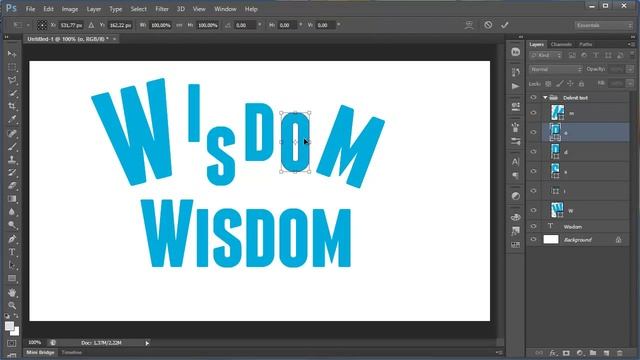The height and width of the screenshot is (360, 640).
Task: Lock all using the padlock icon
Action: tap(581, 84)
